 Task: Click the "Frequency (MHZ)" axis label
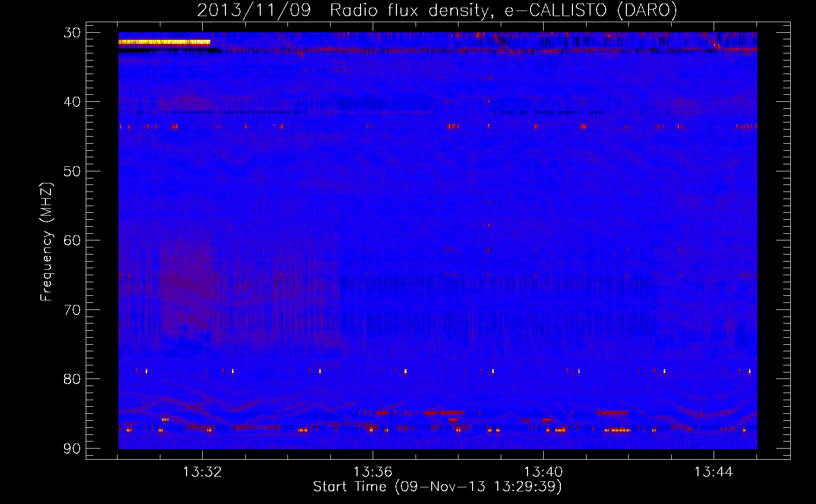pyautogui.click(x=46, y=242)
